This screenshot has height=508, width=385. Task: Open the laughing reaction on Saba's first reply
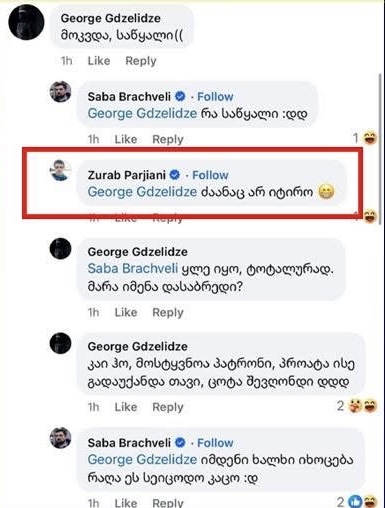pos(370,138)
